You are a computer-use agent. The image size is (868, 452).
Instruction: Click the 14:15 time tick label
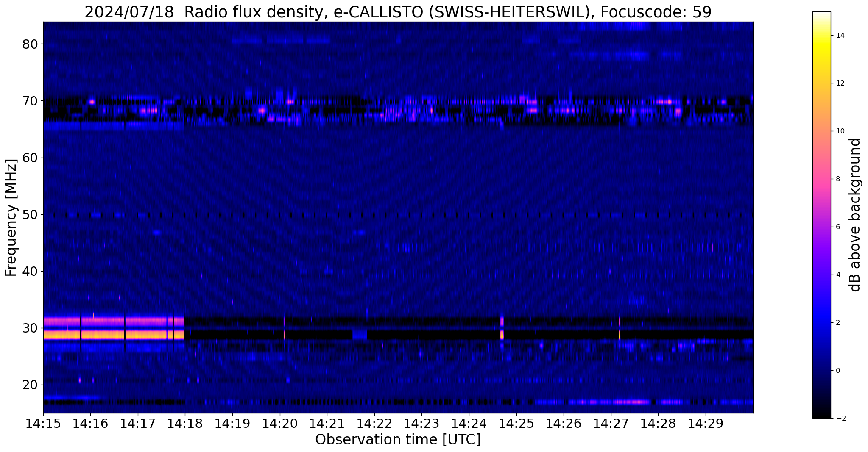[43, 424]
